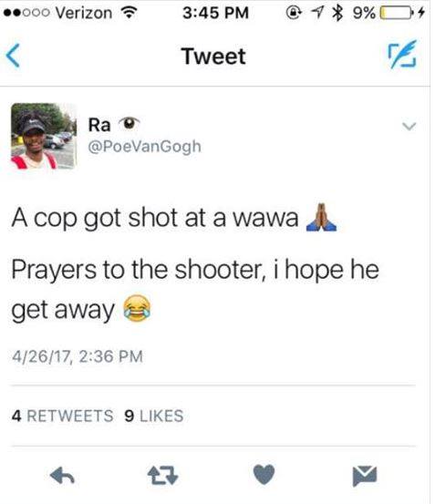Tap the location services arrow icon

(x=317, y=13)
